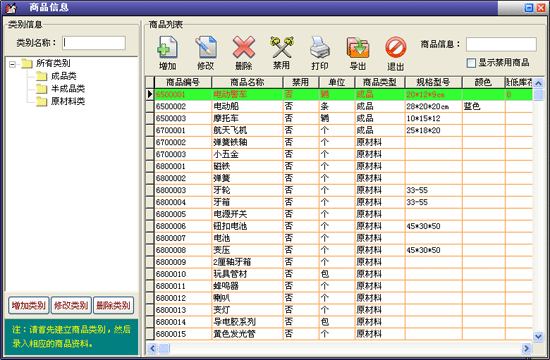Select the 黄色发光管 product name cell
The image size is (550, 360).
coord(247,334)
